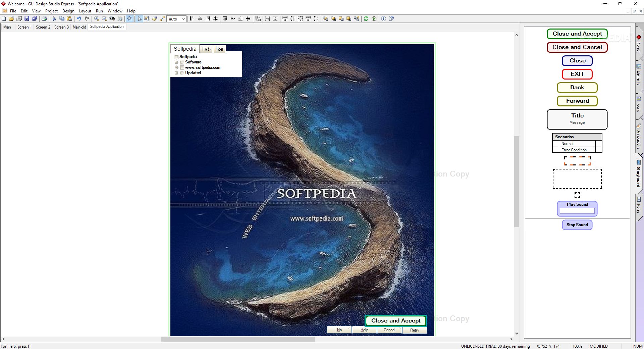Switch to the Screen 2 tab
644x349 pixels.
[43, 27]
